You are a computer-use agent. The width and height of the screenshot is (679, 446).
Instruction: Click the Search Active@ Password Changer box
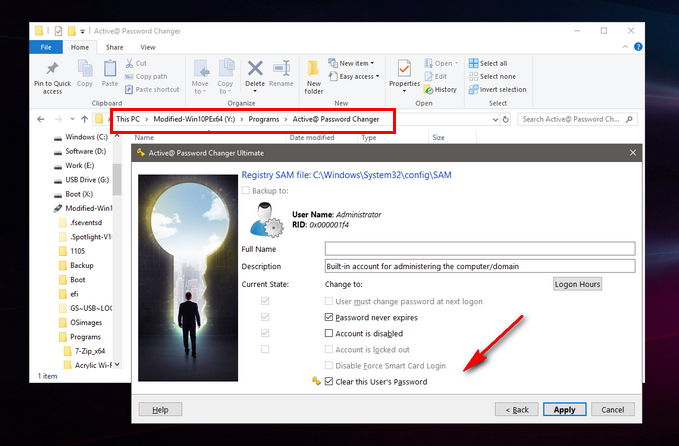click(577, 119)
